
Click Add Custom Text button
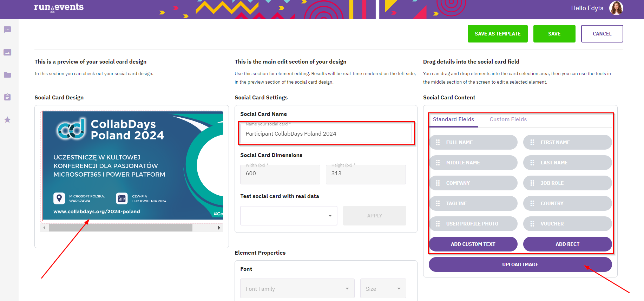tap(473, 244)
